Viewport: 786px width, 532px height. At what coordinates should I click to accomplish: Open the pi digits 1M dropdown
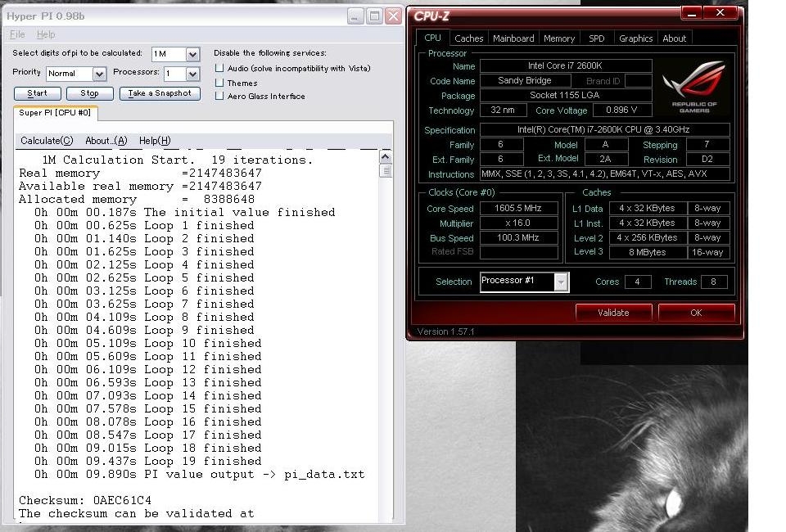click(x=192, y=54)
